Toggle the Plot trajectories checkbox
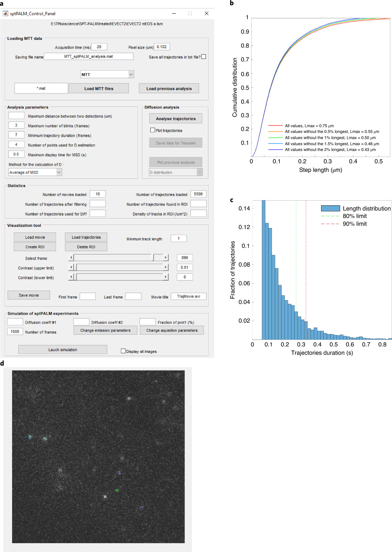Image resolution: width=392 pixels, height=552 pixels. point(153,130)
